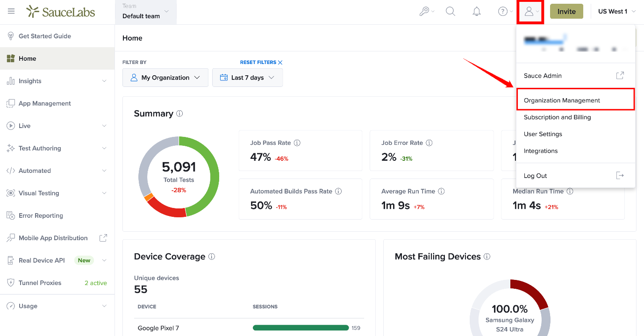Screen dimensions: 644x336
Task: Open the Default team selector
Action: [146, 12]
